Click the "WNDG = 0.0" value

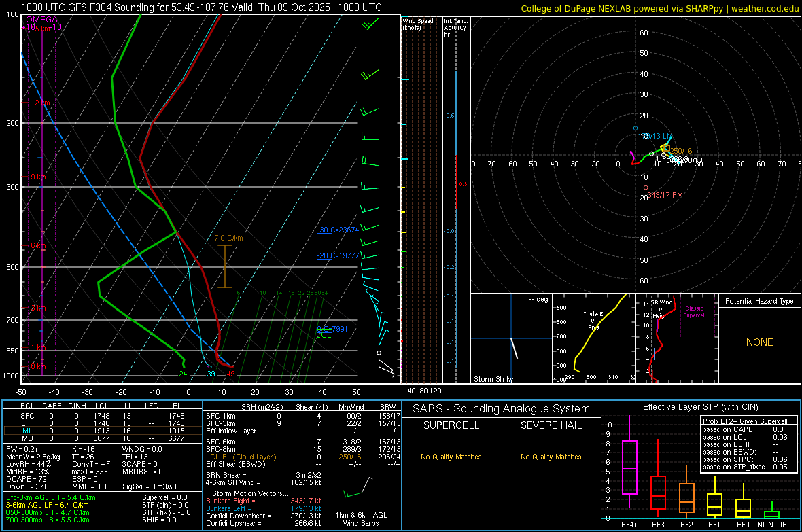[x=141, y=449]
